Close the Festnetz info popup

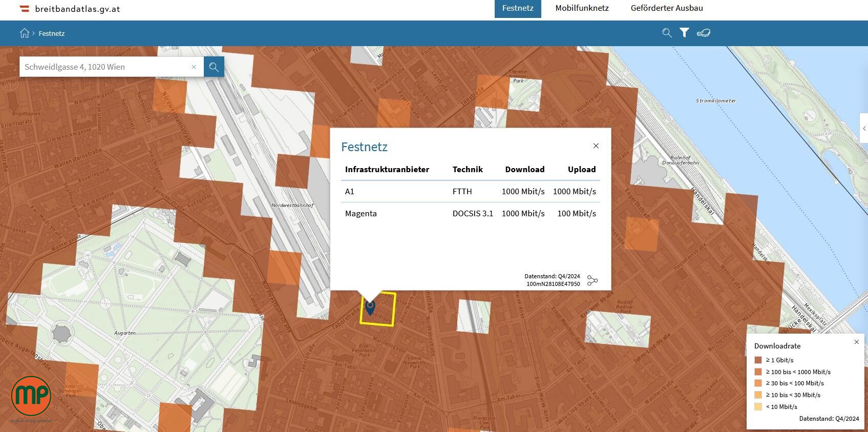point(596,146)
